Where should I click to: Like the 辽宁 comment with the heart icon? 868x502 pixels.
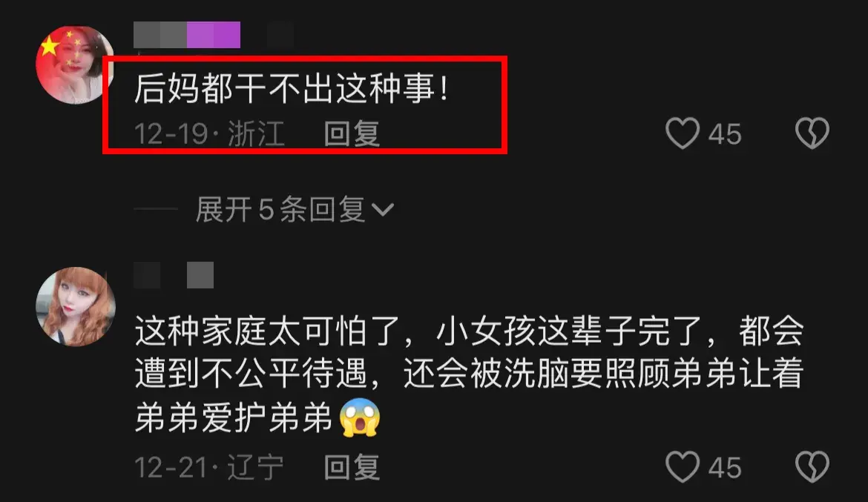coord(682,466)
